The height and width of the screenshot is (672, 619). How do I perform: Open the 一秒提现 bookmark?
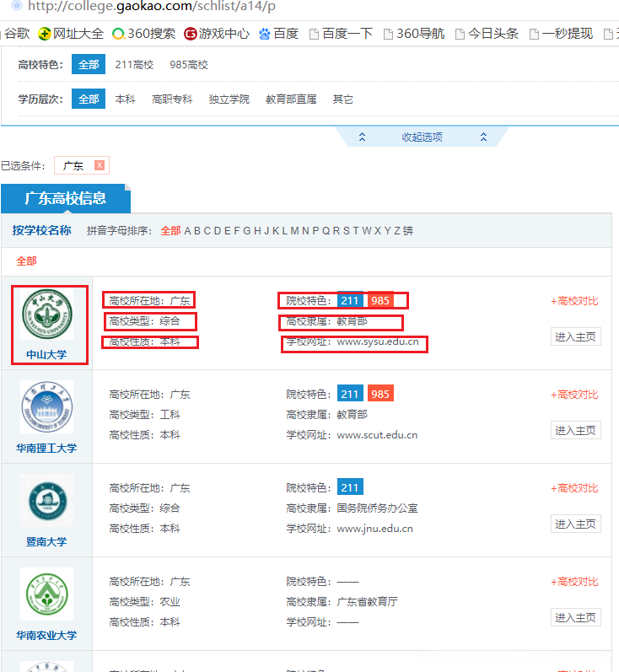[x=562, y=34]
